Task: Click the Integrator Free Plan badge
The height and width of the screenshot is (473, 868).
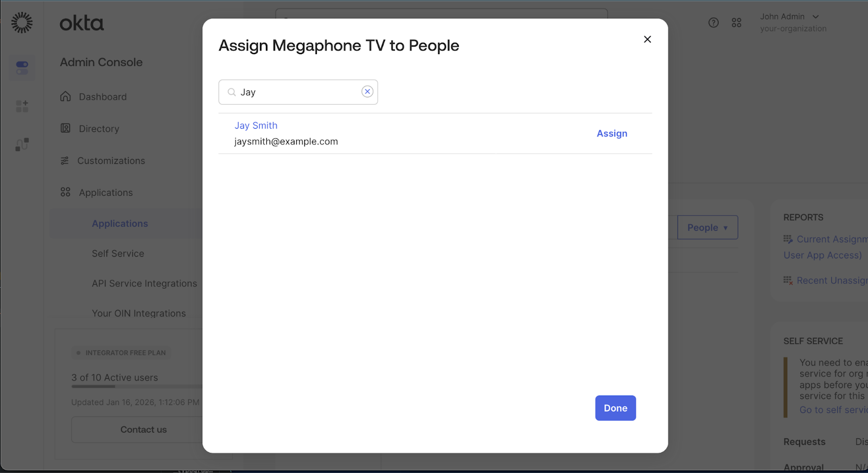Action: [121, 353]
